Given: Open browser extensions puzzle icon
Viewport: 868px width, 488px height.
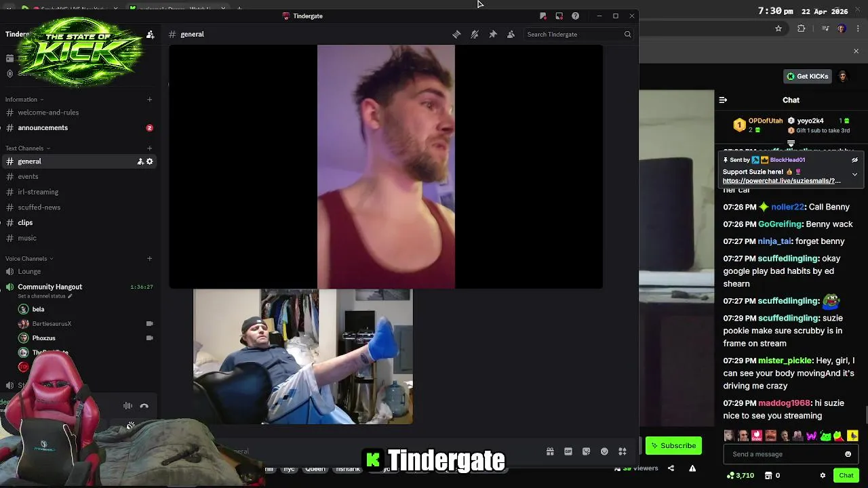Looking at the screenshot, I should 802,28.
